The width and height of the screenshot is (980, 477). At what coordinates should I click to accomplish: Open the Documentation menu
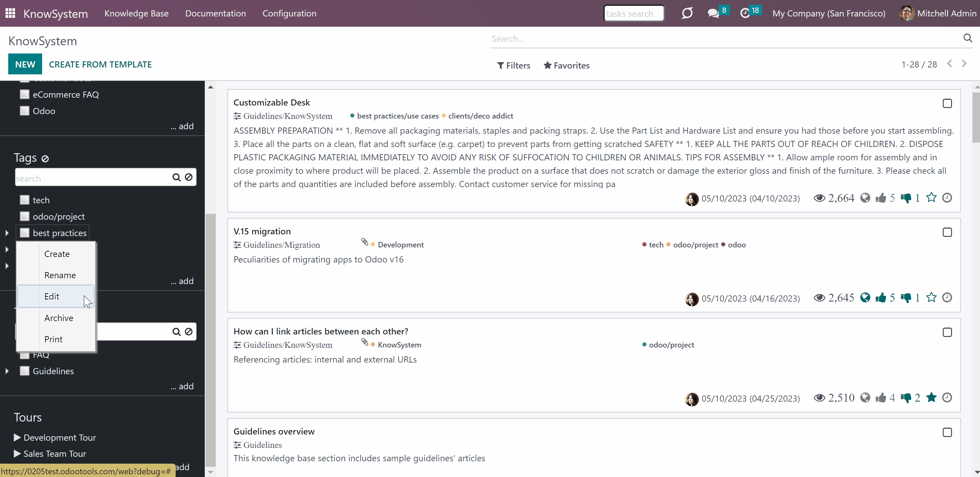215,13
